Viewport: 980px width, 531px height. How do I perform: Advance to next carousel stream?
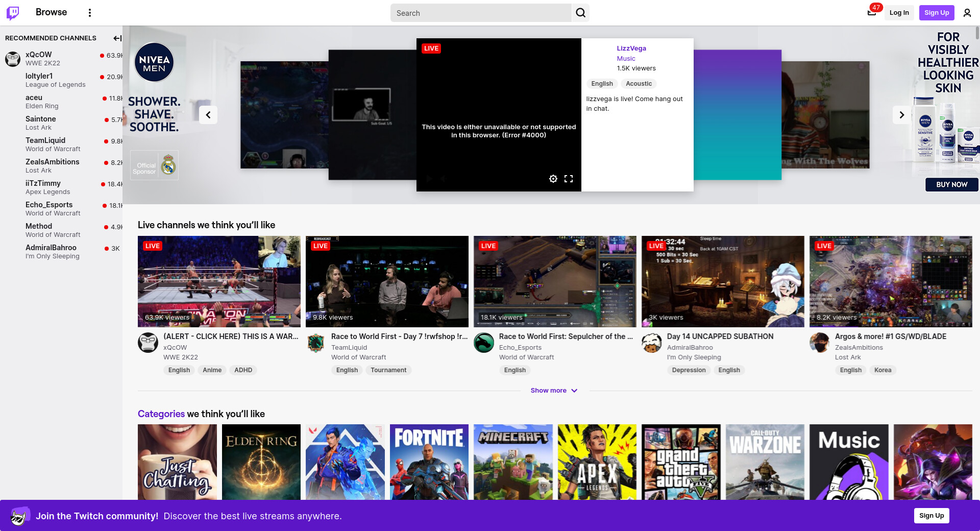click(901, 115)
